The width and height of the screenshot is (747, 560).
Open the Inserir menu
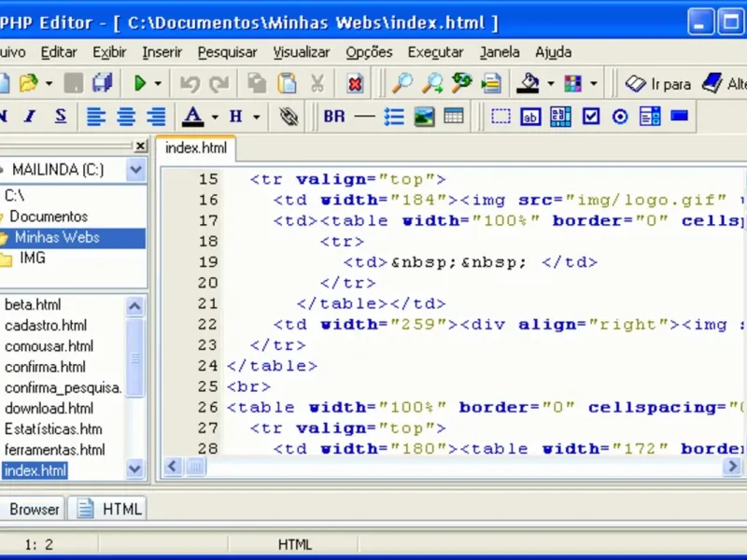click(162, 52)
